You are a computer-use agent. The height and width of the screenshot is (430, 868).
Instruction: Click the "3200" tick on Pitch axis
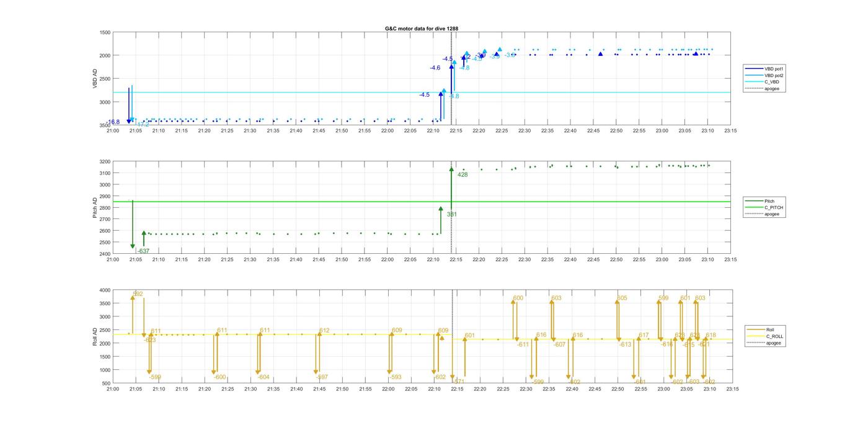click(x=104, y=162)
